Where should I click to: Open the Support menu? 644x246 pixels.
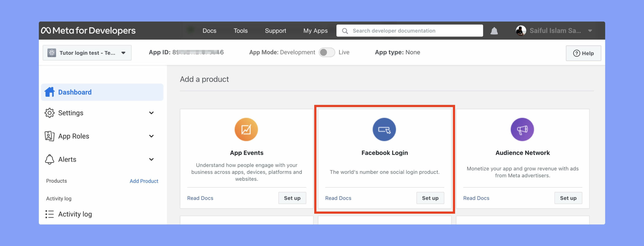(x=275, y=31)
